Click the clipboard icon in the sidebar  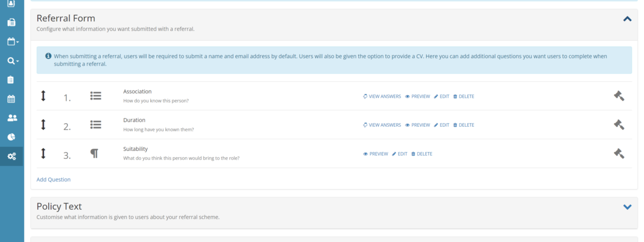11,80
